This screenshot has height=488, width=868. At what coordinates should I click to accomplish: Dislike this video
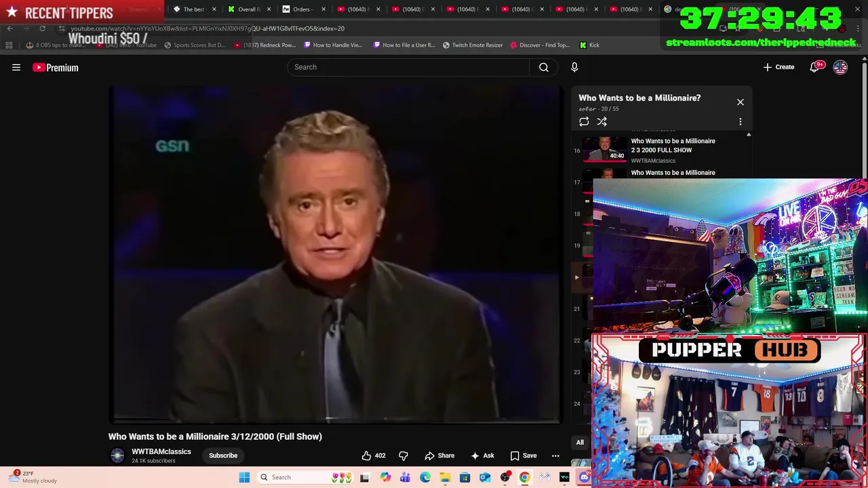click(403, 455)
